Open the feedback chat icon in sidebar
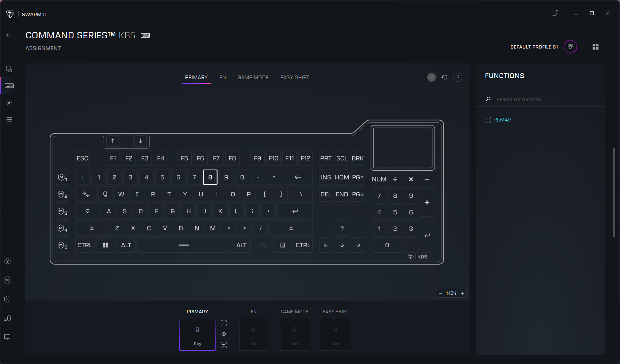Viewport: 620px width, 364px height. coord(7,337)
